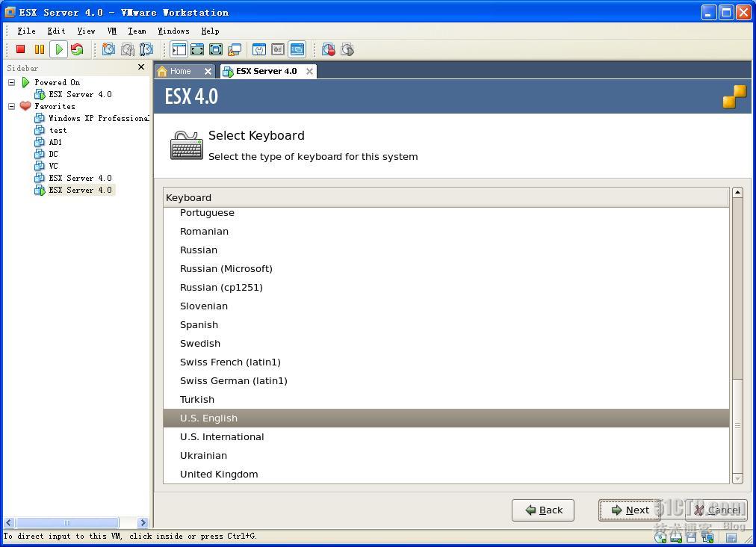This screenshot has width=756, height=547.
Task: Click the Quick Switch mode icon
Action: [x=197, y=49]
